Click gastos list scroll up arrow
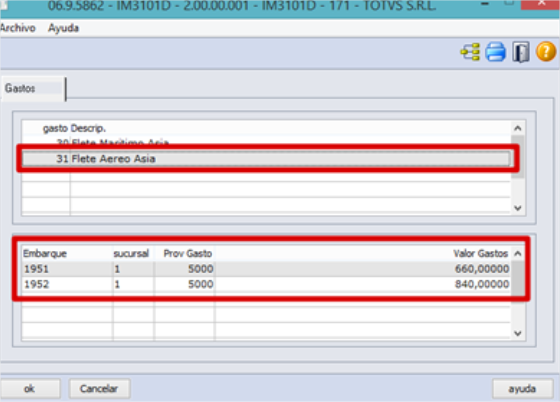 (518, 128)
